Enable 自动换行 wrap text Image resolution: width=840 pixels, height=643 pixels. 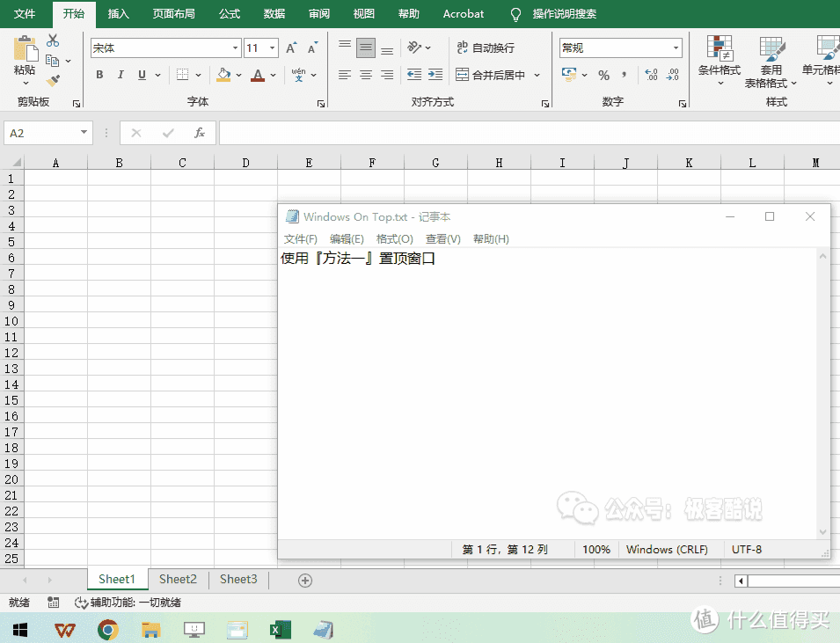tap(486, 47)
